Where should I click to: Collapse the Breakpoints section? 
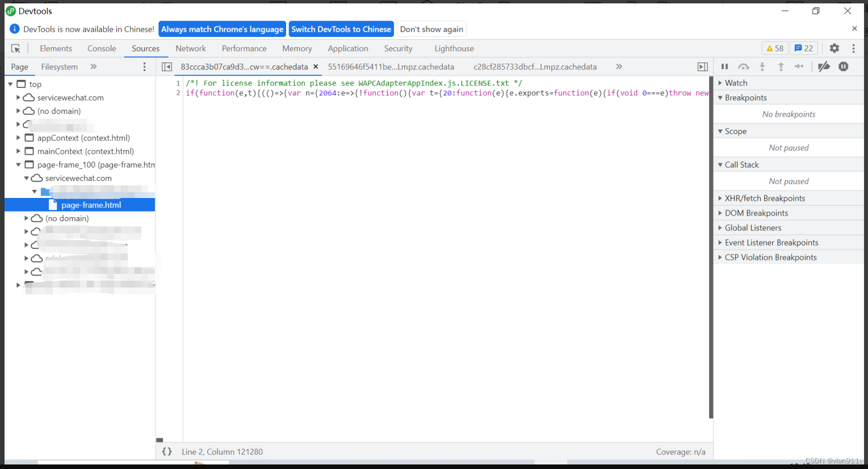tap(789, 98)
